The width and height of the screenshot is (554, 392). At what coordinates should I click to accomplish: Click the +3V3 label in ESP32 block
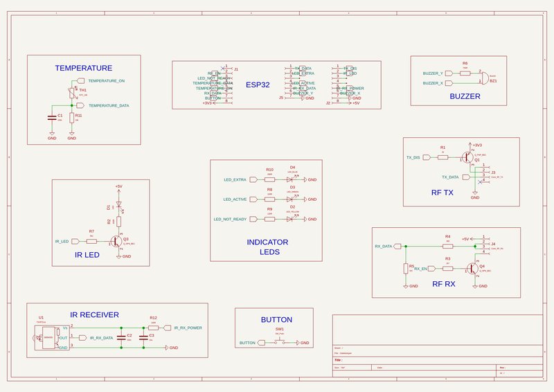click(207, 103)
